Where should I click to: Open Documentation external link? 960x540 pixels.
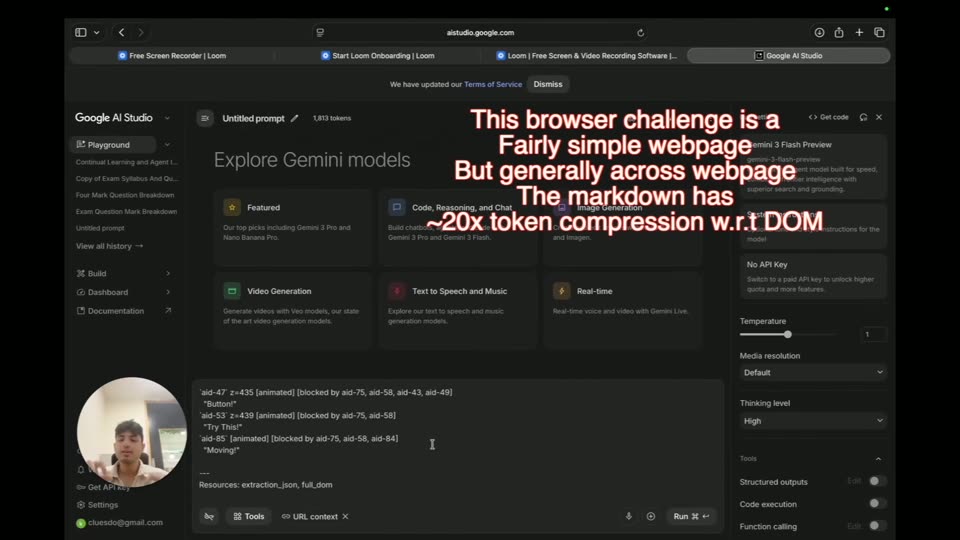point(124,310)
